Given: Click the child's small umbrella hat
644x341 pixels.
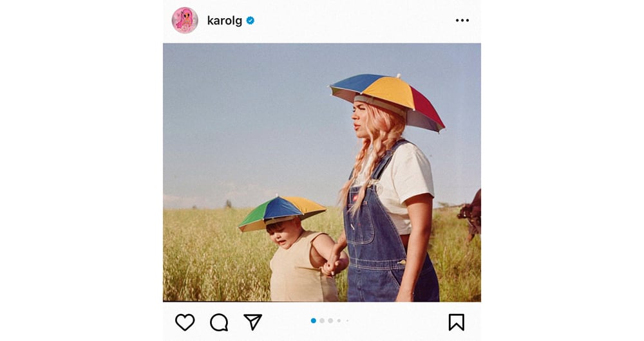Looking at the screenshot, I should [x=281, y=212].
